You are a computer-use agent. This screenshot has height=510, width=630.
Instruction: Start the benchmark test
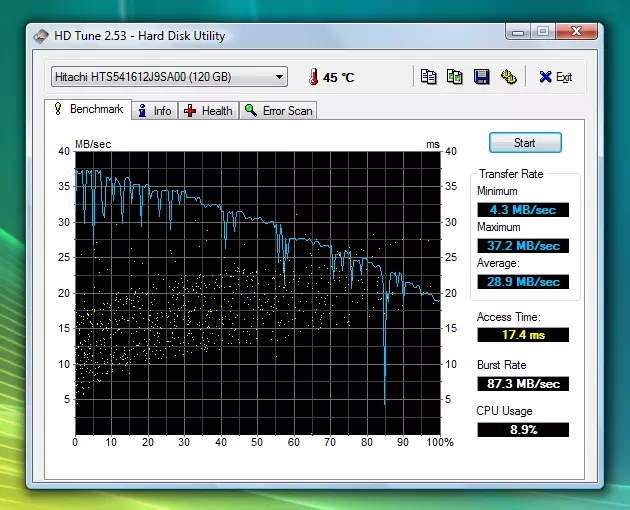pos(525,143)
